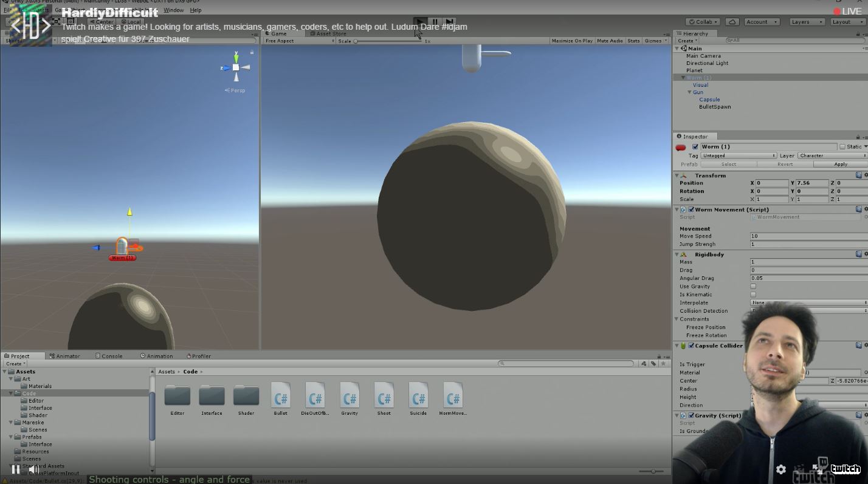Click the Twitch logo link
The image size is (868, 484).
pyautogui.click(x=846, y=468)
